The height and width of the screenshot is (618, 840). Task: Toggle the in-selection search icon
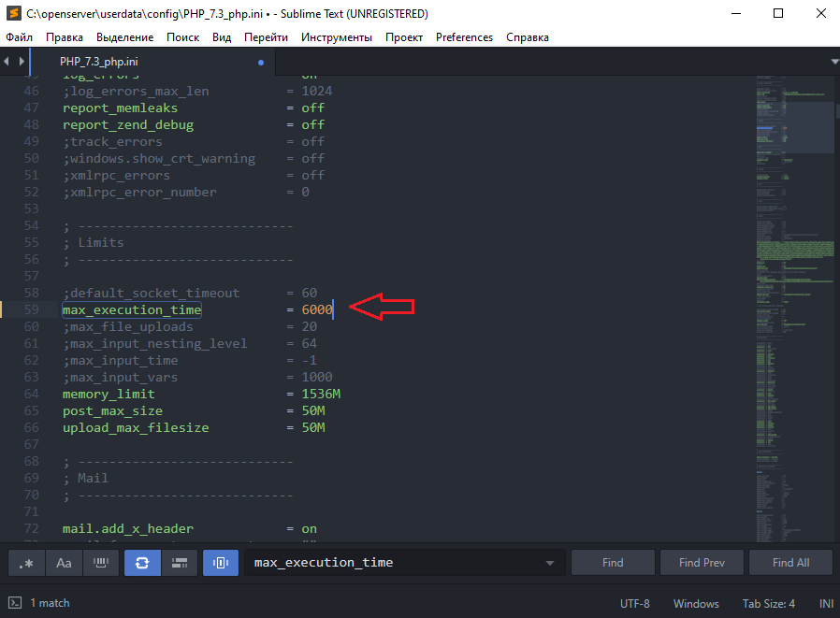[181, 563]
